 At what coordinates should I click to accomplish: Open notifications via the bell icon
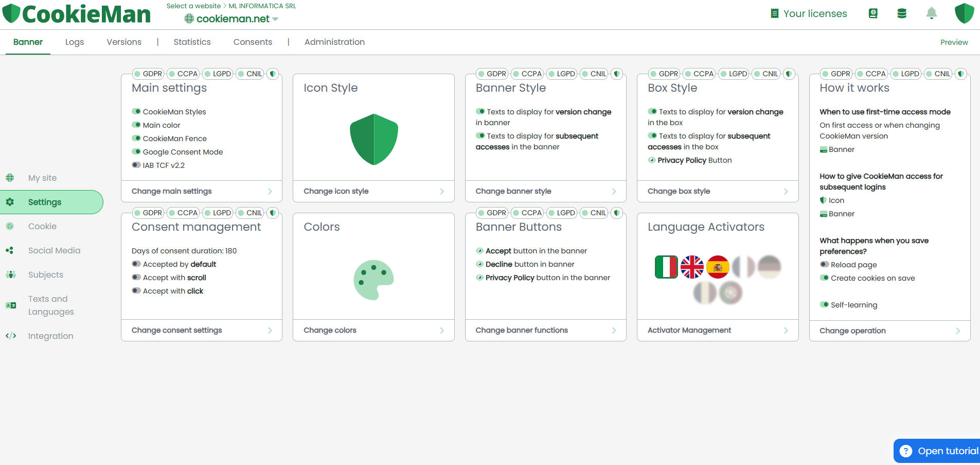click(931, 13)
